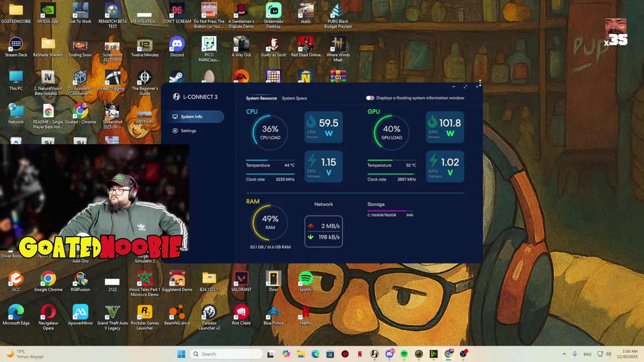Click the CPU power 59.5 W tile
The width and height of the screenshot is (644, 362).
324,128
